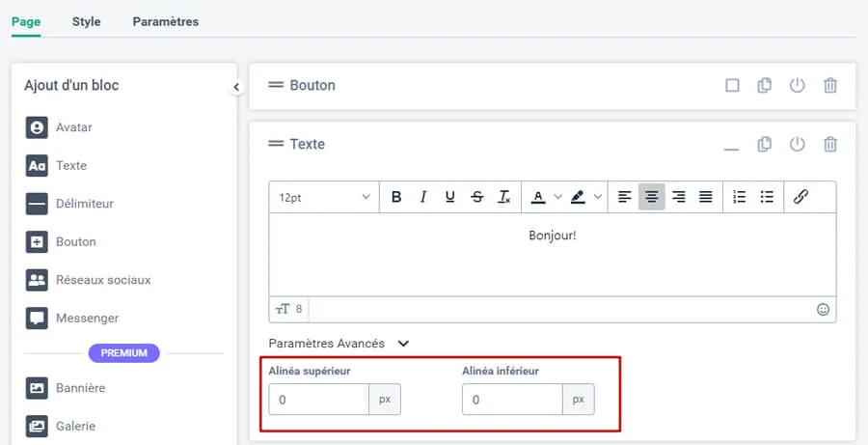Delete the Texte block with trash icon
The image size is (868, 445).
click(829, 144)
